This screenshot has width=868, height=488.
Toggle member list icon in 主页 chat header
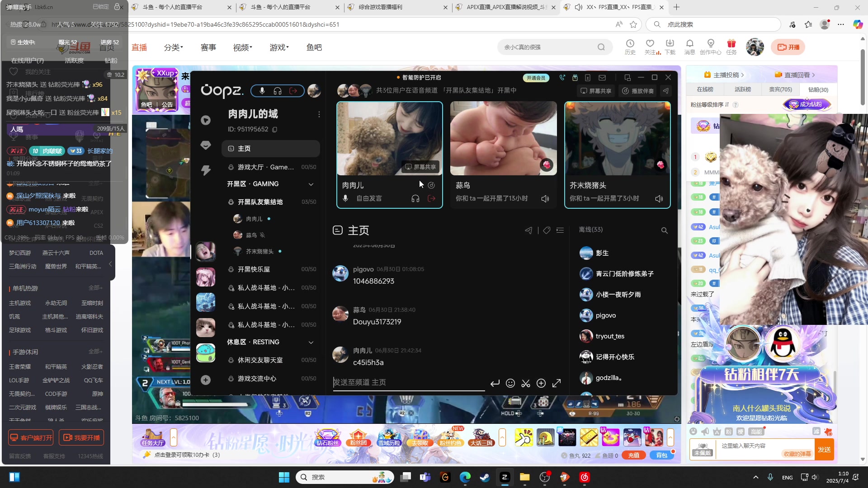pos(560,230)
